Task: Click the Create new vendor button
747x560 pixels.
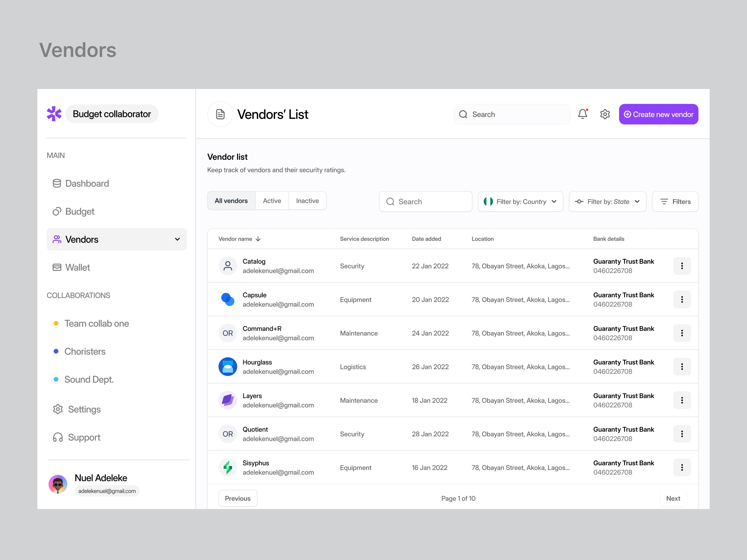Action: pos(658,114)
